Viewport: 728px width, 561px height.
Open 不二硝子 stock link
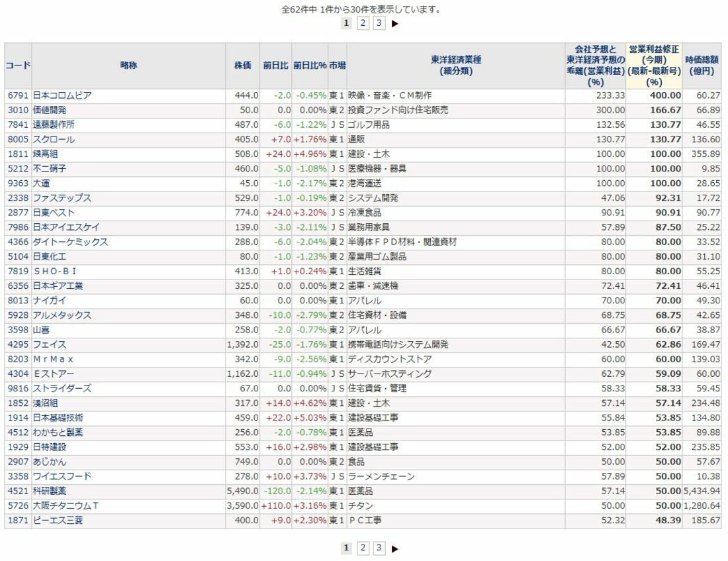[49, 169]
